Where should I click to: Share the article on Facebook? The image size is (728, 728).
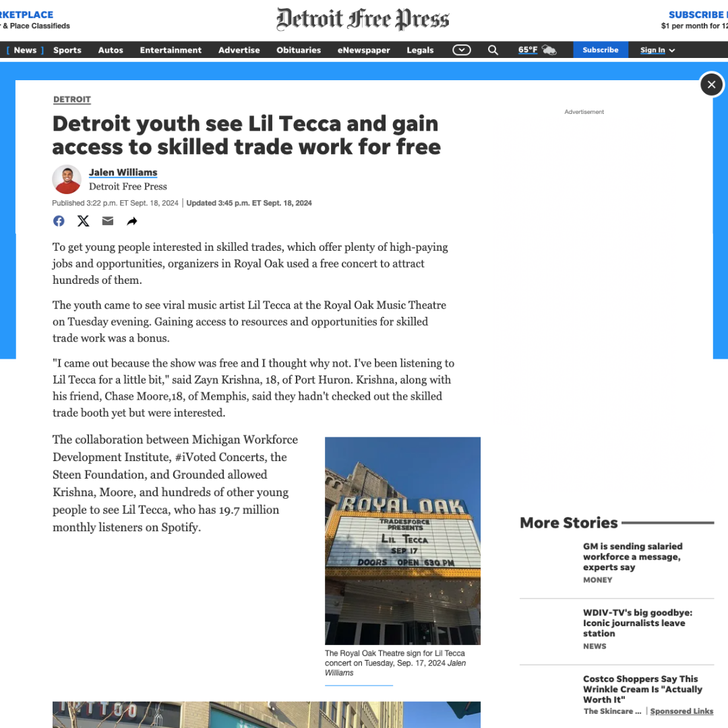(59, 221)
